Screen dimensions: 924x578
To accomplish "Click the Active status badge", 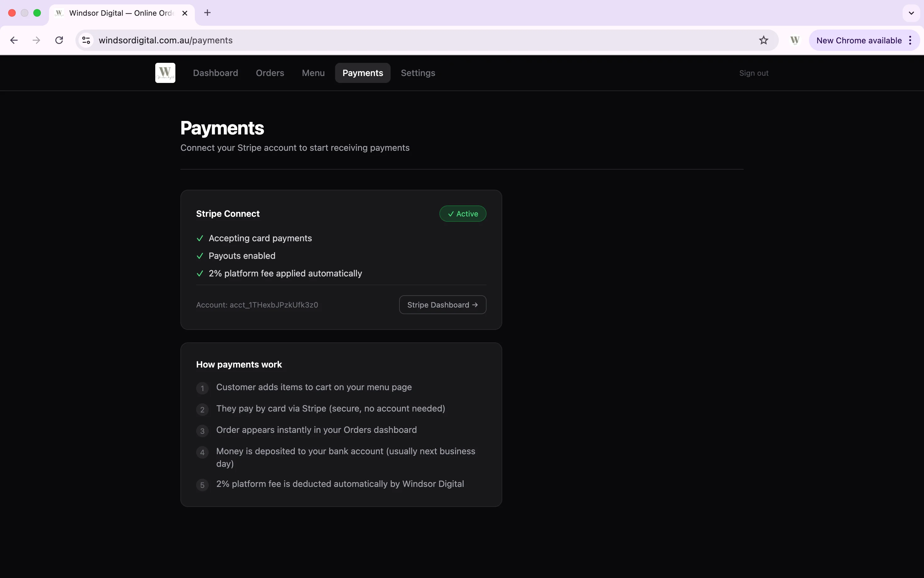I will [463, 214].
